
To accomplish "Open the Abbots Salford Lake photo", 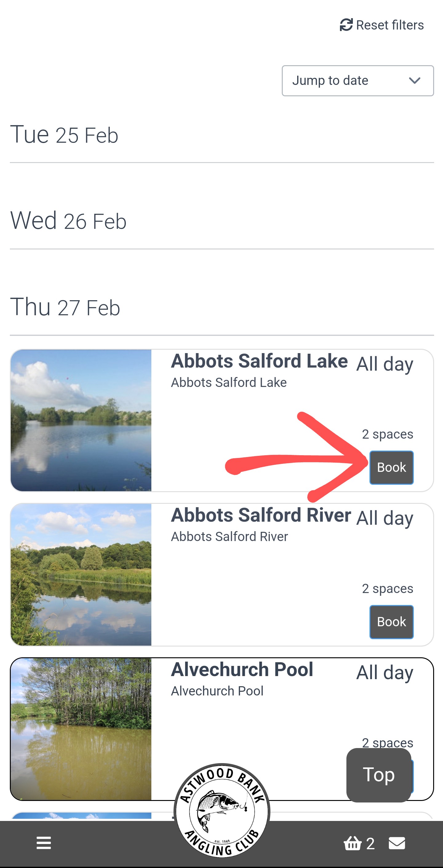I will click(81, 420).
